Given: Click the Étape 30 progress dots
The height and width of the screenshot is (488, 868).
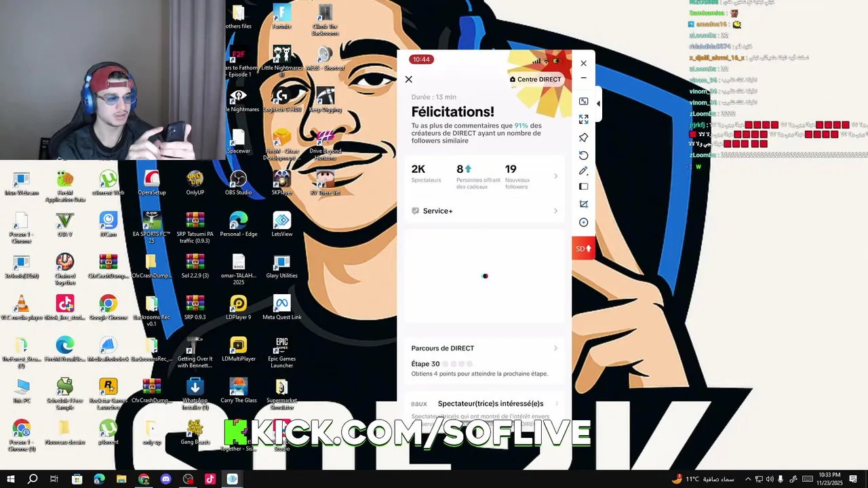Looking at the screenshot, I should pyautogui.click(x=458, y=364).
